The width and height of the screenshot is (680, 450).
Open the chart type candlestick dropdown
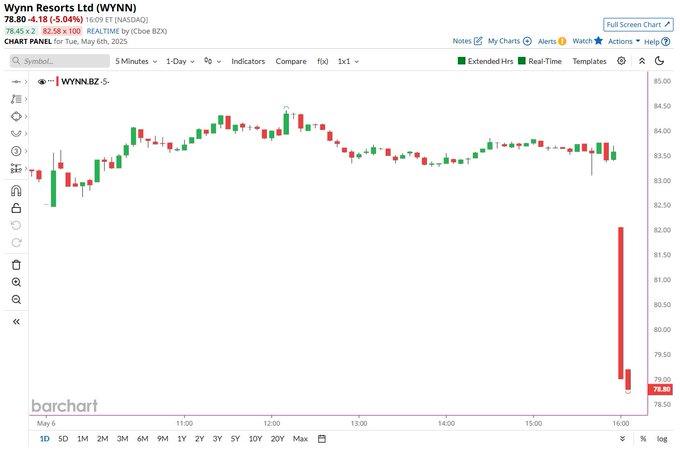pyautogui.click(x=212, y=61)
